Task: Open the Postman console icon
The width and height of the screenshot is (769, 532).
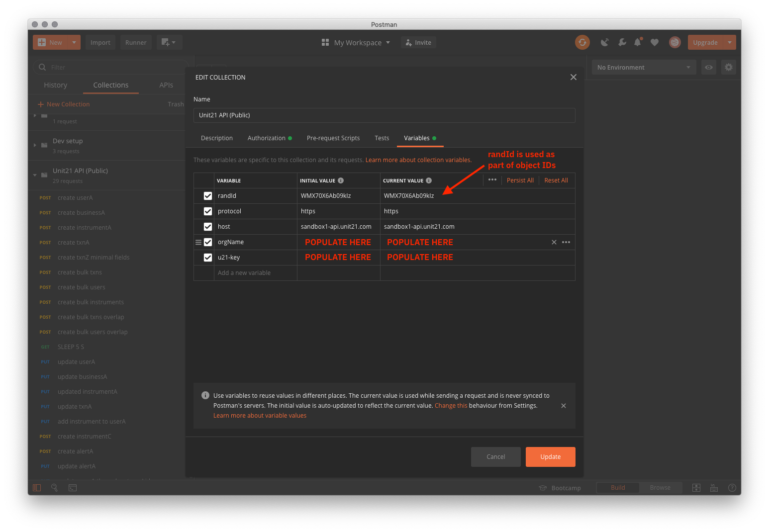Action: click(73, 488)
